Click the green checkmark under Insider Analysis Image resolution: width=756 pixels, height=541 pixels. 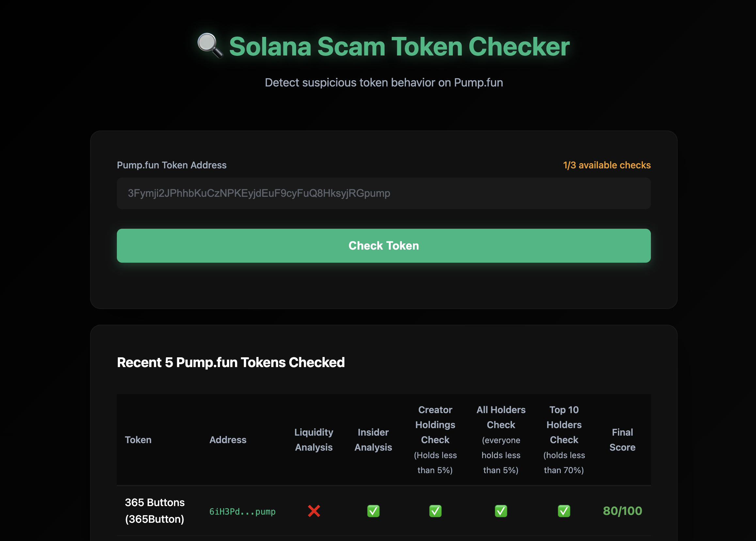373,511
